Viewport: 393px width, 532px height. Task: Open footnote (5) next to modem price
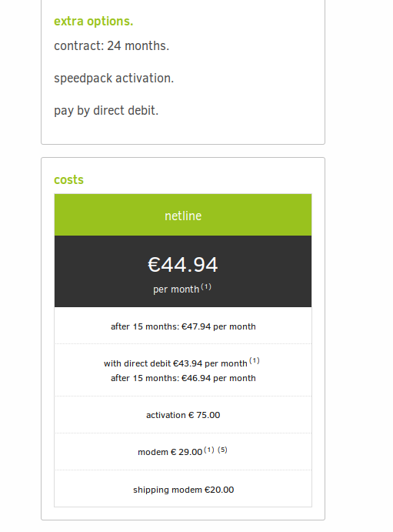[222, 450]
